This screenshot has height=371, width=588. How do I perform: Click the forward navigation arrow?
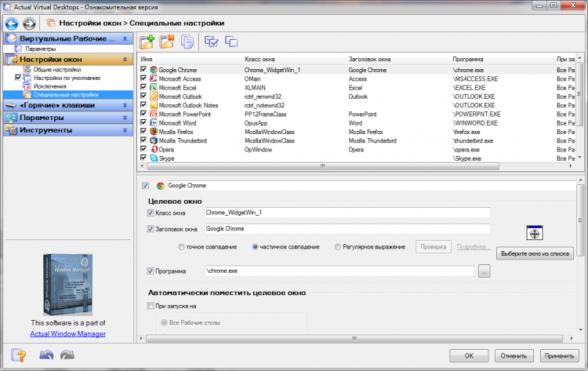(29, 24)
